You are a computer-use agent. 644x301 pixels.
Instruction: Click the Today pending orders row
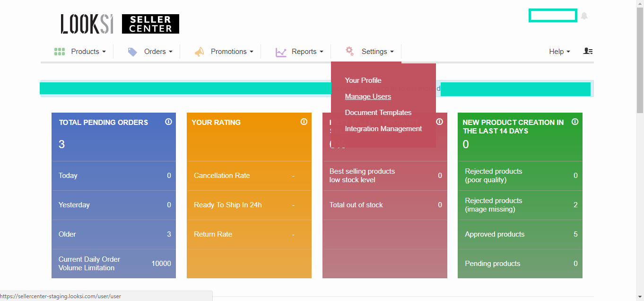[x=113, y=176]
